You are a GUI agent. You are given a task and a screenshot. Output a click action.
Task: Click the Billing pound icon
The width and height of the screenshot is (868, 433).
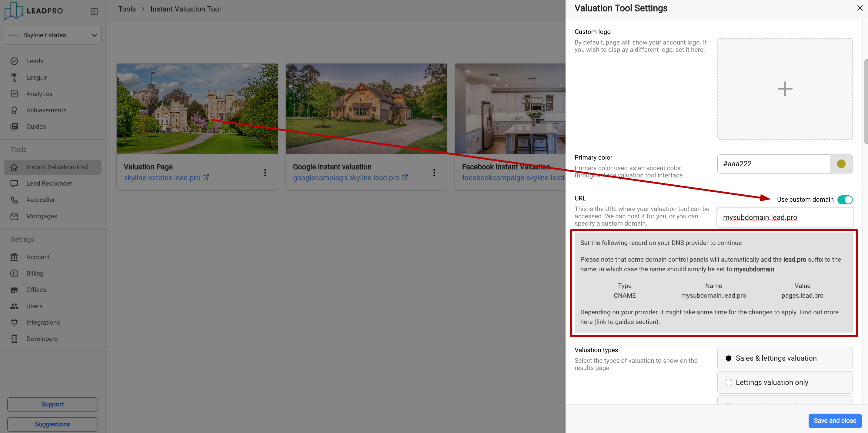(x=14, y=273)
